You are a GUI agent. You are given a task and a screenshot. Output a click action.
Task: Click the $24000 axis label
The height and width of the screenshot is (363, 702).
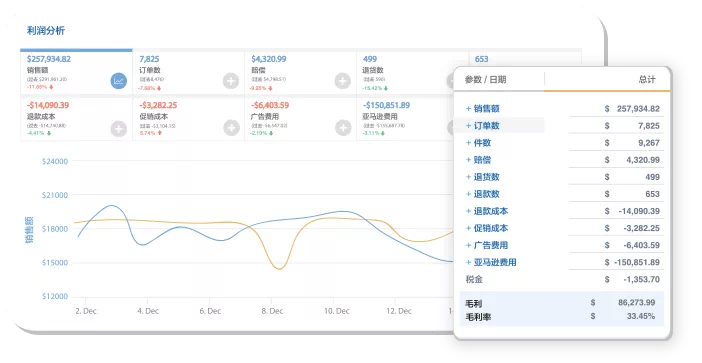pyautogui.click(x=55, y=161)
